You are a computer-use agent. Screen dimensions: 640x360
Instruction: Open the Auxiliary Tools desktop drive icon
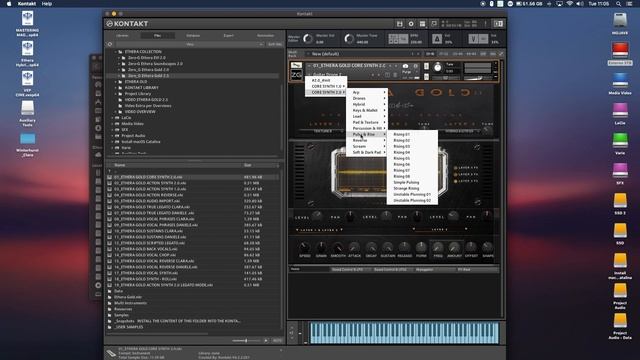27,108
